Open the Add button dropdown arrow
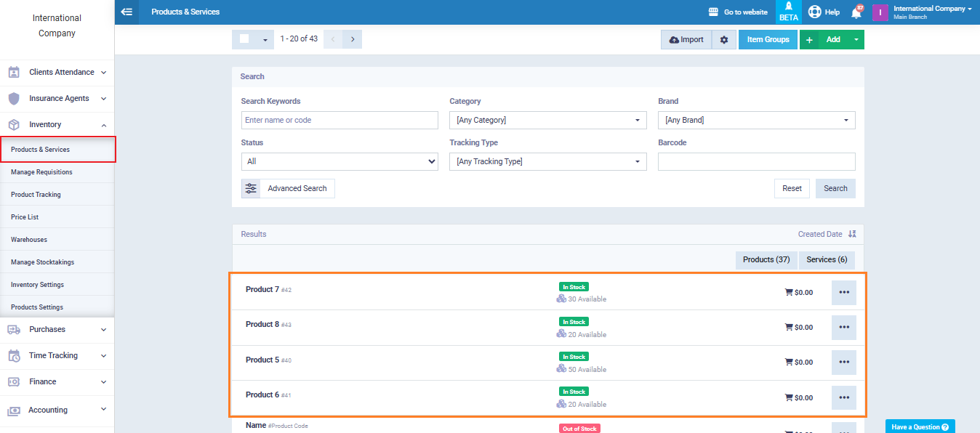The image size is (980, 433). tap(856, 40)
